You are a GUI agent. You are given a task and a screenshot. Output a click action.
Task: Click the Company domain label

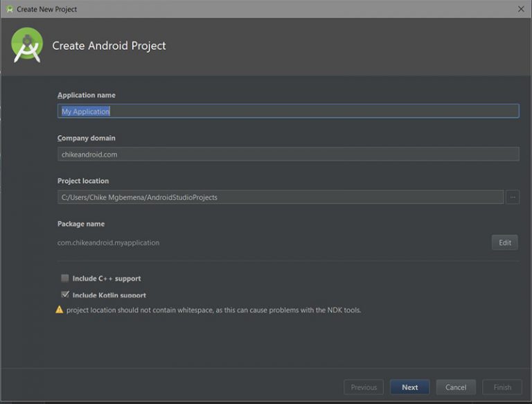point(87,138)
